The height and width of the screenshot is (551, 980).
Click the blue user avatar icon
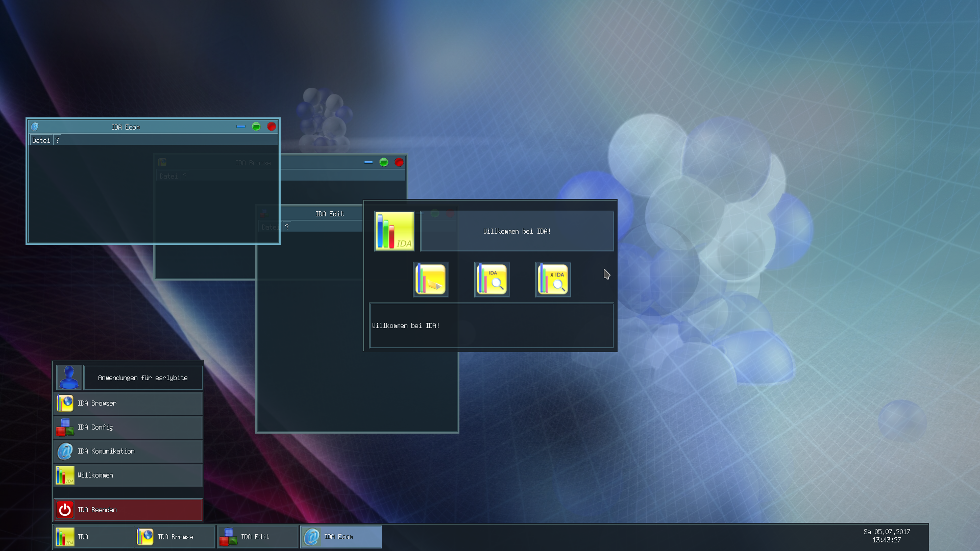(x=68, y=377)
